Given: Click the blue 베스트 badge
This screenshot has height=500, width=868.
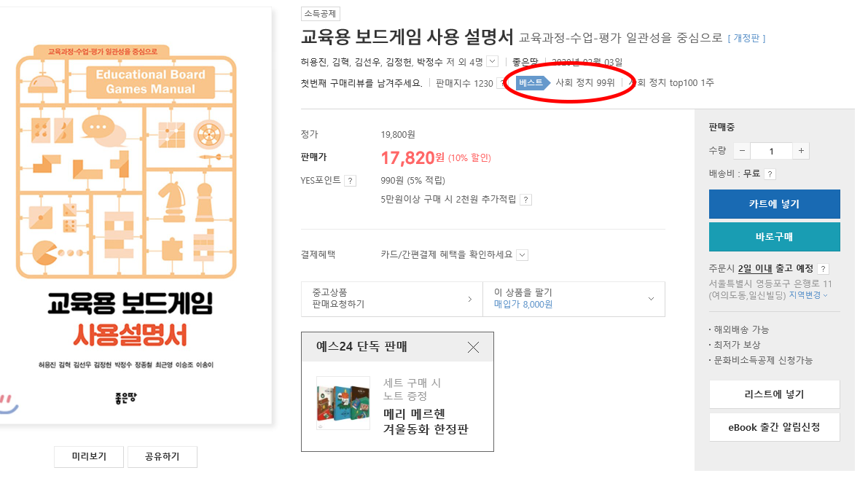Looking at the screenshot, I should tap(532, 82).
